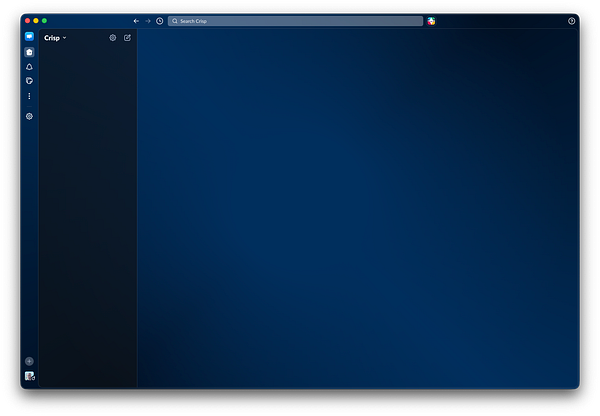Expand the Crisp workspace name dropdown
600x416 pixels.
pyautogui.click(x=55, y=38)
